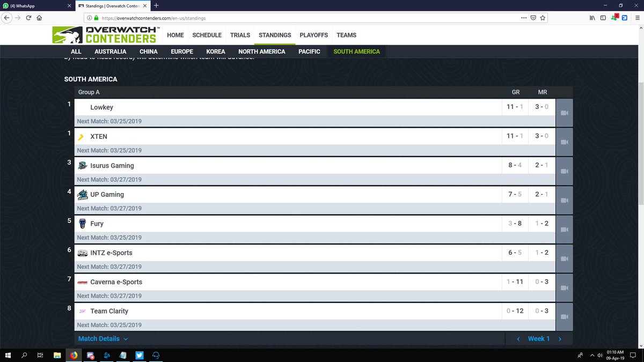Open Twitter from the taskbar
The width and height of the screenshot is (644, 362).
(x=139, y=355)
